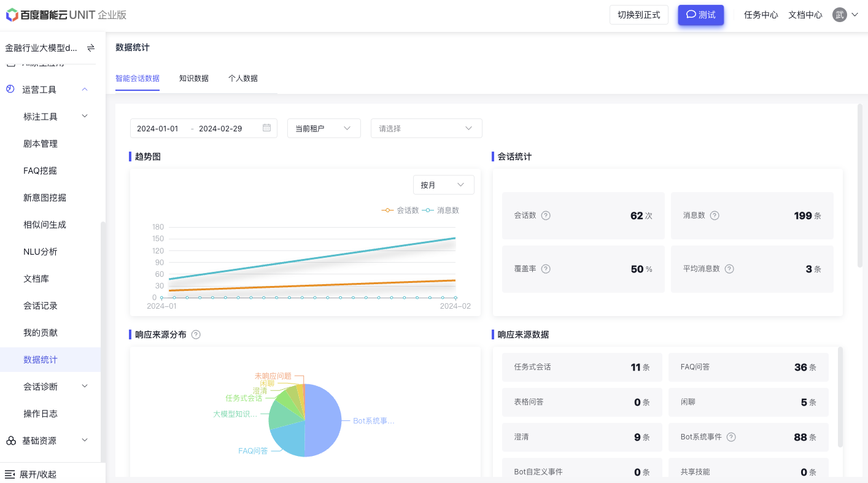868x483 pixels.
Task: Expand the 基础资源 menu section
Action: pyautogui.click(x=85, y=441)
